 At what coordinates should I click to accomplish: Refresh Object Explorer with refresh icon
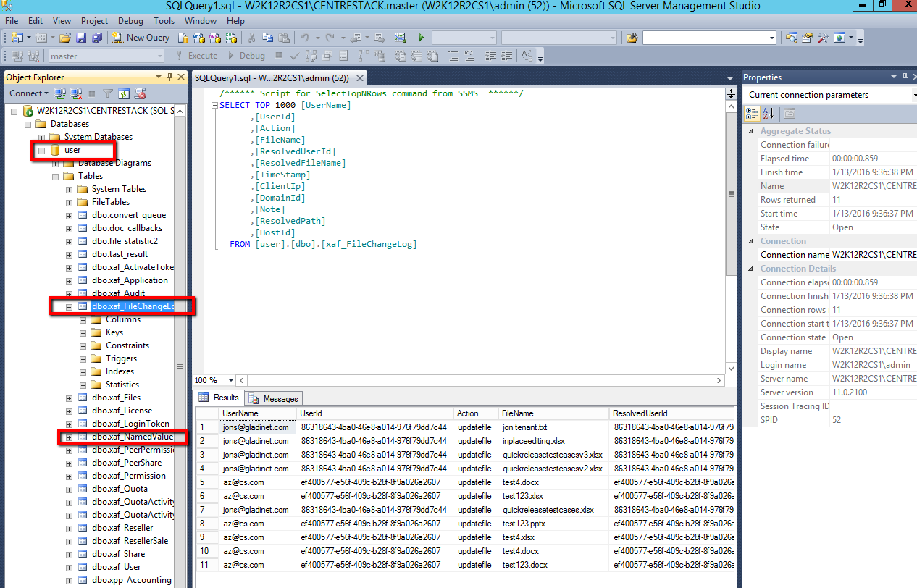[x=124, y=93]
